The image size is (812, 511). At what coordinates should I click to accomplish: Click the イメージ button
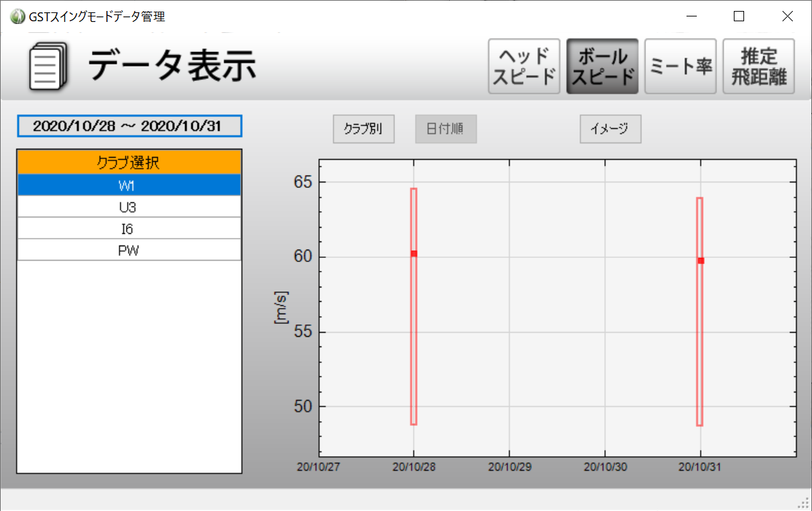(610, 129)
